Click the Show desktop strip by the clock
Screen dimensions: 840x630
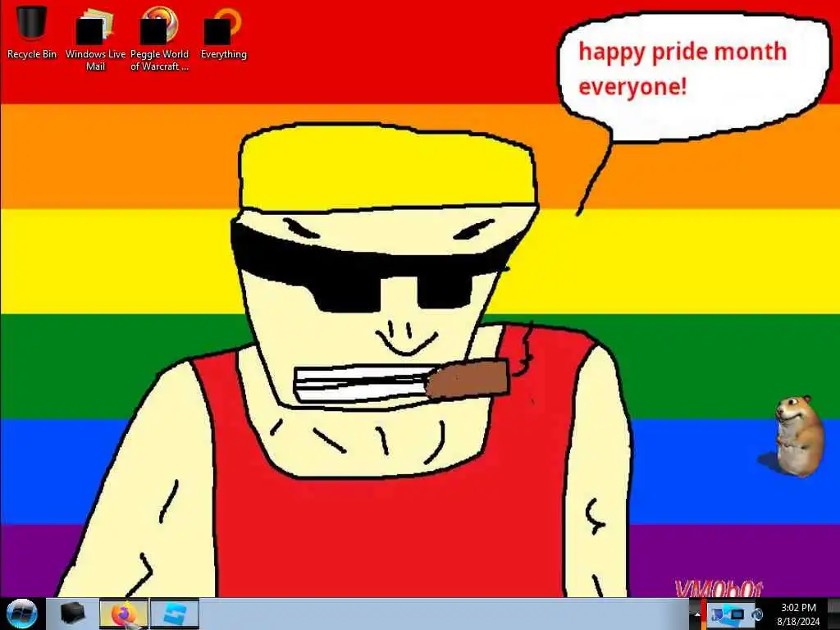[x=834, y=614]
